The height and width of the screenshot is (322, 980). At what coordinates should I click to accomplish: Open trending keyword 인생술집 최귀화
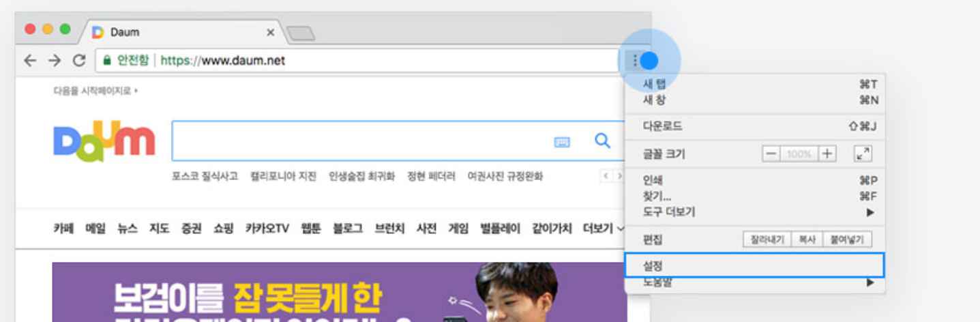[x=361, y=176]
